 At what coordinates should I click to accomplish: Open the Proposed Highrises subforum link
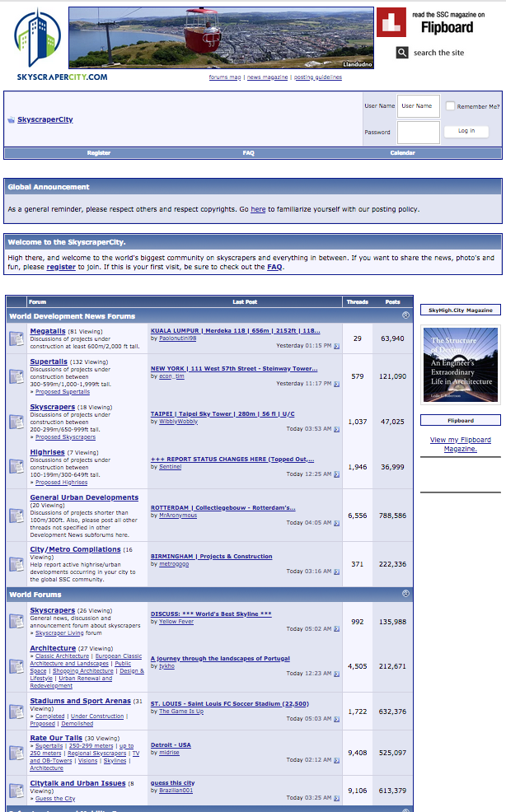tap(61, 483)
